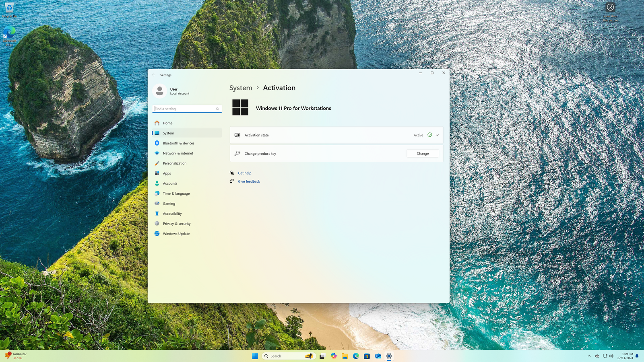Click the taskbar Search box
This screenshot has width=644, height=362.
click(x=288, y=356)
